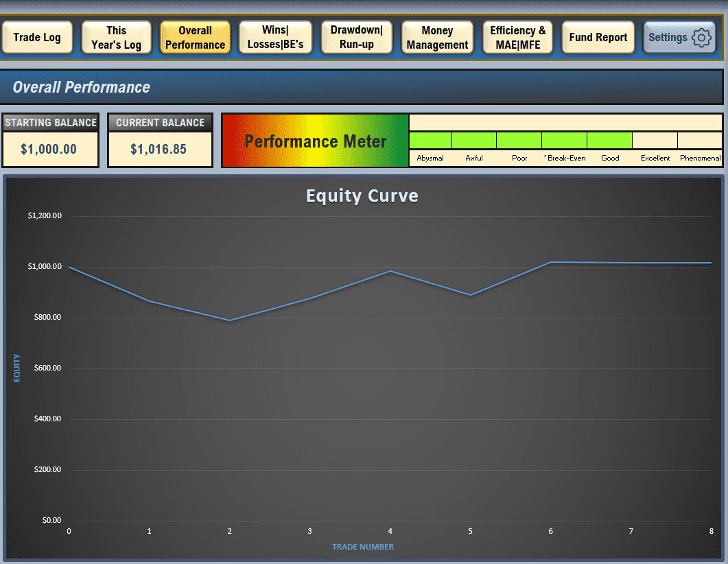Click the Performance Meter gradient bar

(x=316, y=141)
